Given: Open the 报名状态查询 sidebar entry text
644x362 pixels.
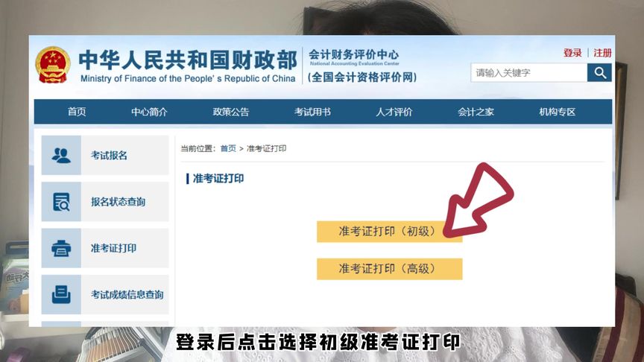Looking at the screenshot, I should [x=119, y=202].
